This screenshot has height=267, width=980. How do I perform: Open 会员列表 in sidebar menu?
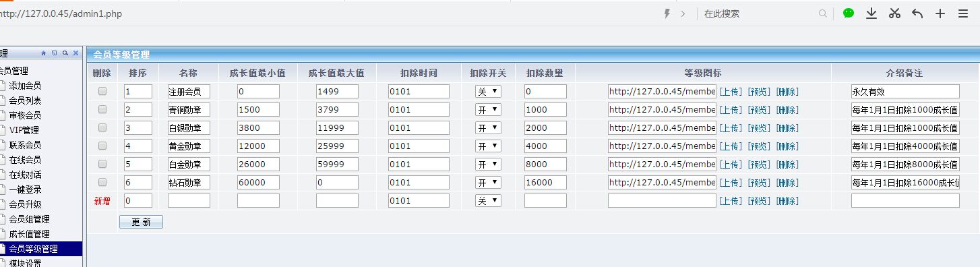(x=25, y=100)
